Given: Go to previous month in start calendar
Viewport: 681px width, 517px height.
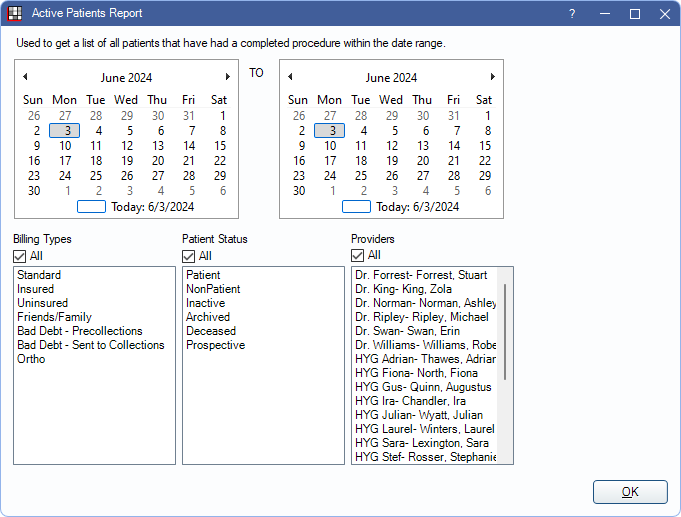Looking at the screenshot, I should (25, 77).
